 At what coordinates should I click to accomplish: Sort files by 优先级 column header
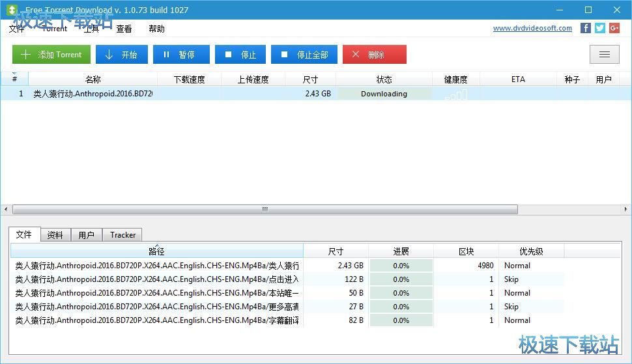531,251
